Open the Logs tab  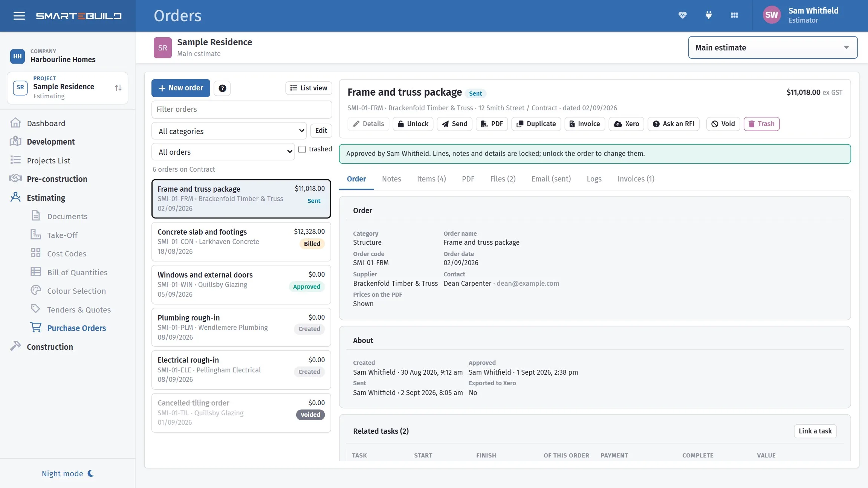point(594,179)
